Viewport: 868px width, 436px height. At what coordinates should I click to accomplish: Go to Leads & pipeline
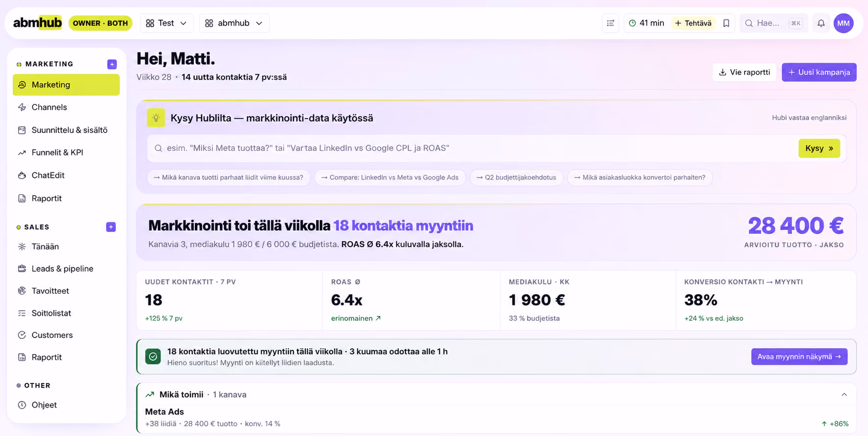click(x=66, y=269)
